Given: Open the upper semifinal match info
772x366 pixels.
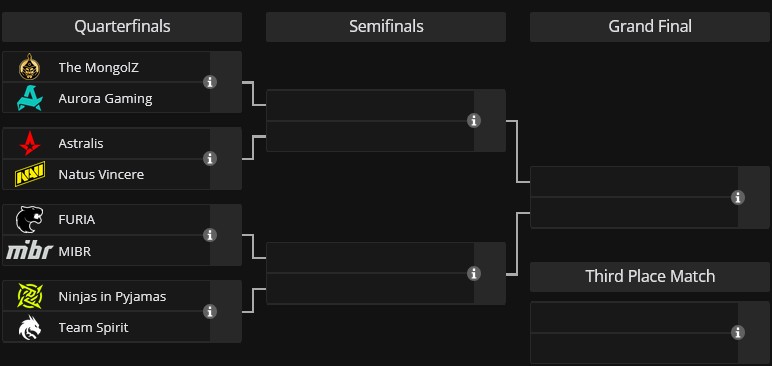Looking at the screenshot, I should point(474,120).
